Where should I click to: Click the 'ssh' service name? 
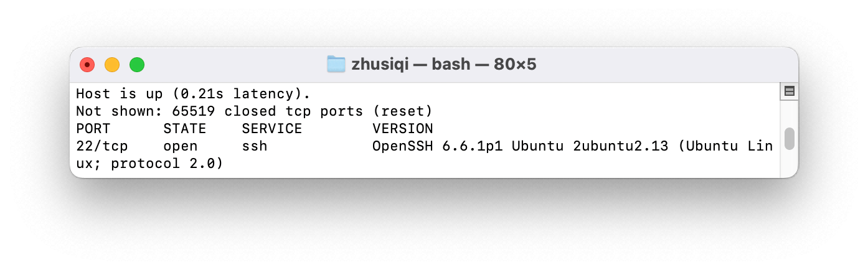click(x=254, y=146)
